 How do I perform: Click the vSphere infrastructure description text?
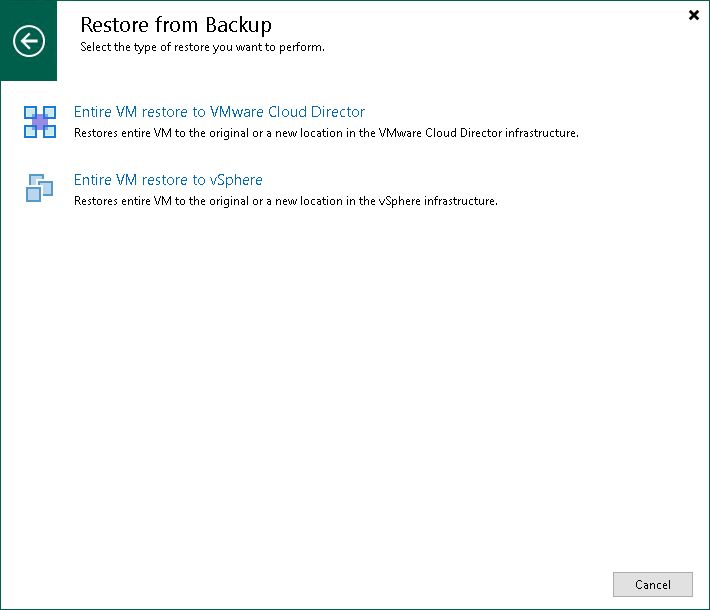pos(286,201)
